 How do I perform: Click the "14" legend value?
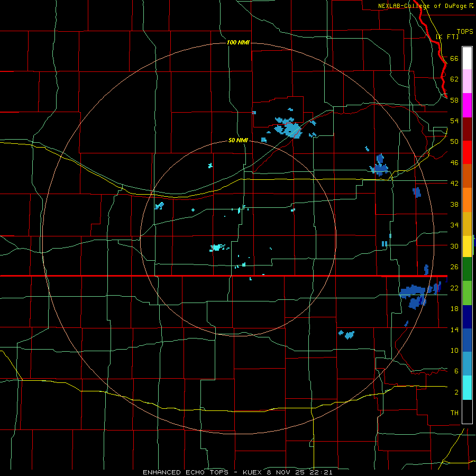(454, 329)
